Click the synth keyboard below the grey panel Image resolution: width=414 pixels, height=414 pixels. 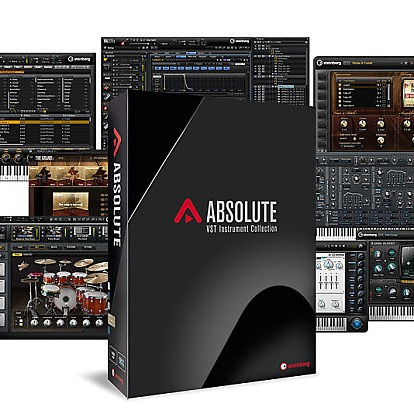coord(336,233)
